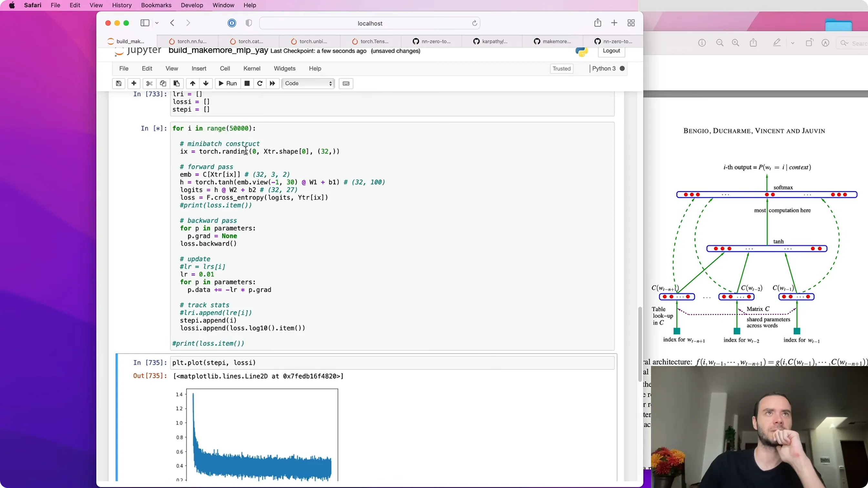Switch to the torch.cat tab

[x=248, y=41]
